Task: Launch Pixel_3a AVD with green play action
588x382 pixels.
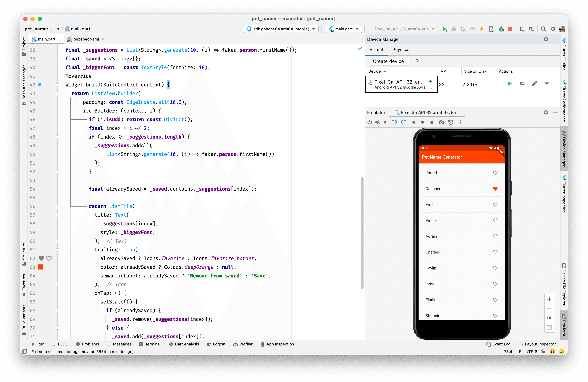Action: [509, 84]
